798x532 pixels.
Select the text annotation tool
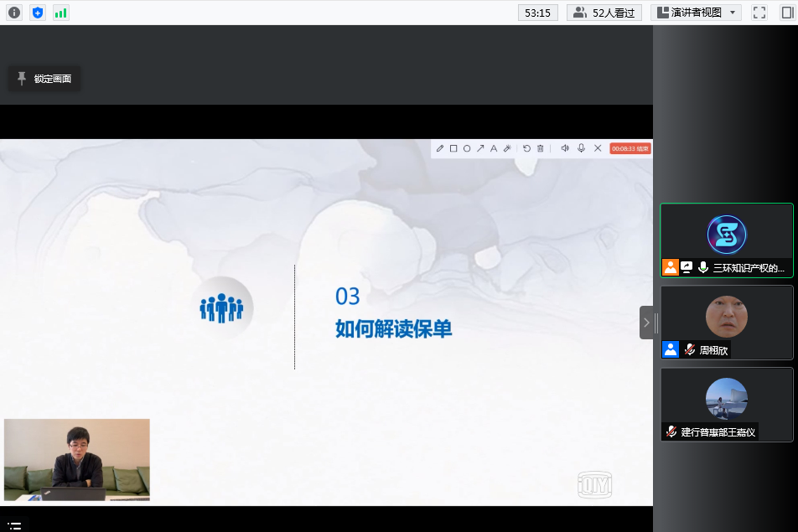[494, 148]
